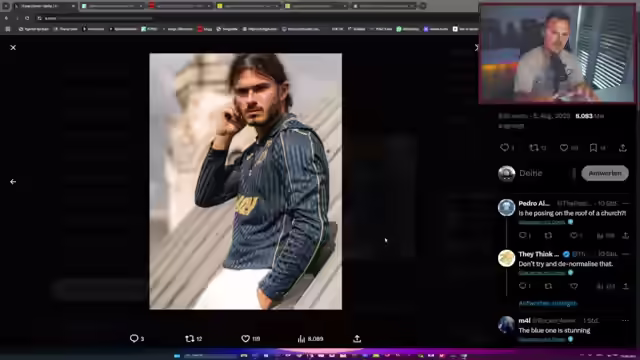Click the streamer webcam overlay
This screenshot has height=360, width=640.
557,54
